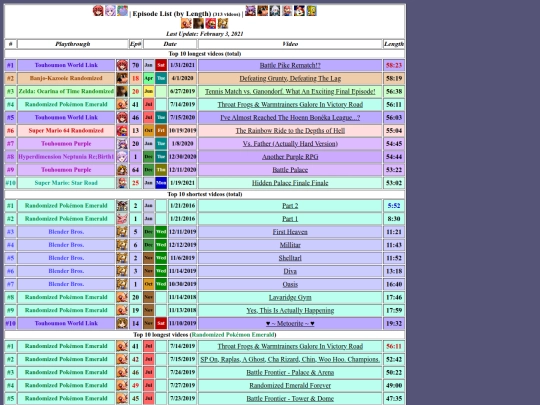540x405 pixels.
Task: Open Defeating Grunty, Defeating The Lag video
Action: pos(290,78)
